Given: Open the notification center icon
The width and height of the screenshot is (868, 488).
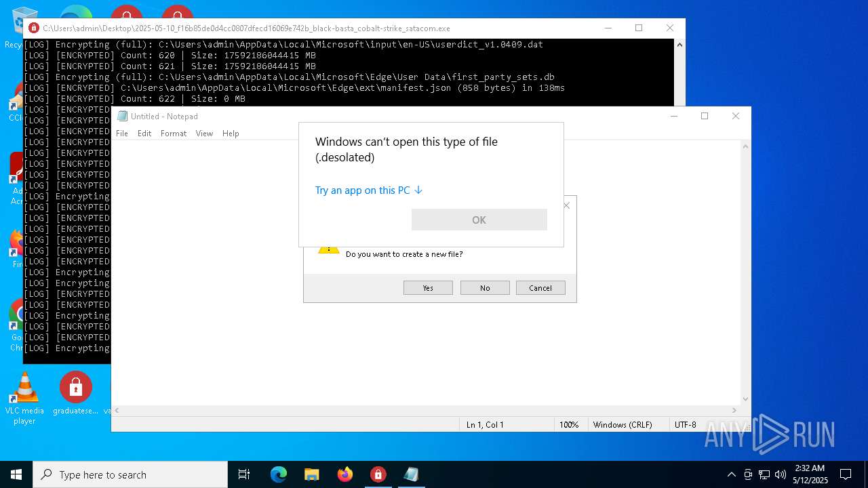Looking at the screenshot, I should [x=846, y=474].
